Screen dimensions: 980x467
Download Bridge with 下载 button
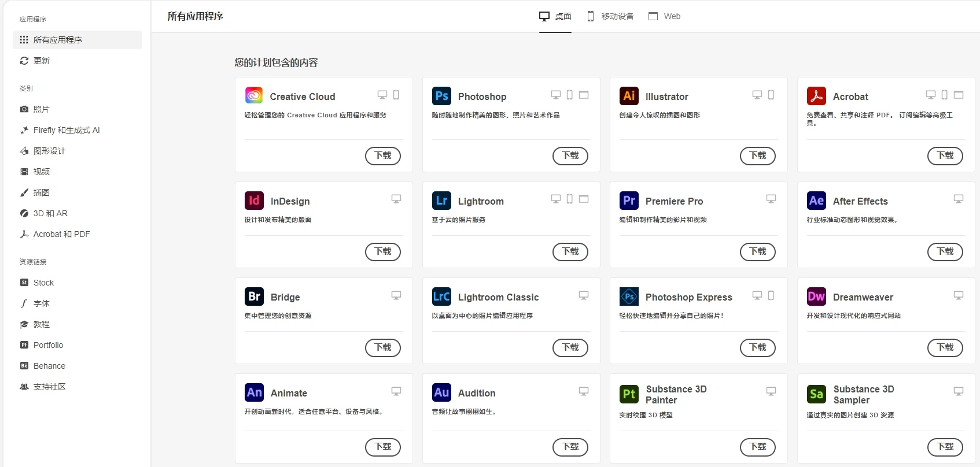[383, 347]
